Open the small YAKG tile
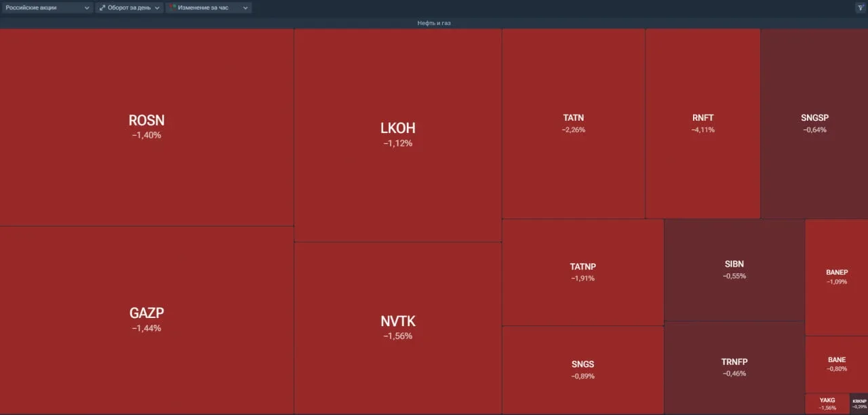The width and height of the screenshot is (868, 415). coord(827,403)
